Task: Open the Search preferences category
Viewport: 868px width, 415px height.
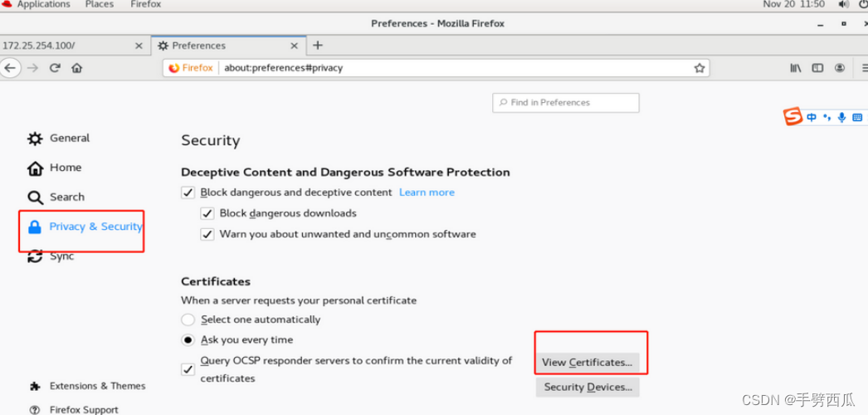Action: [56, 197]
